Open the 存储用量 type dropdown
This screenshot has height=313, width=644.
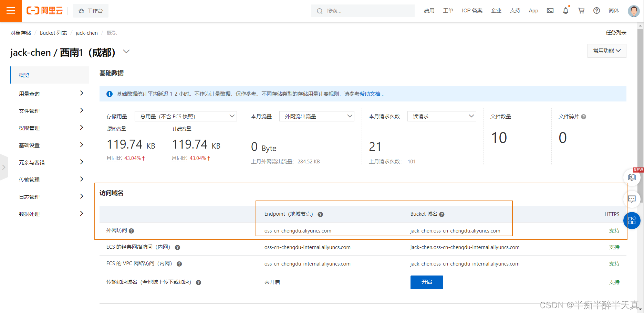(186, 116)
